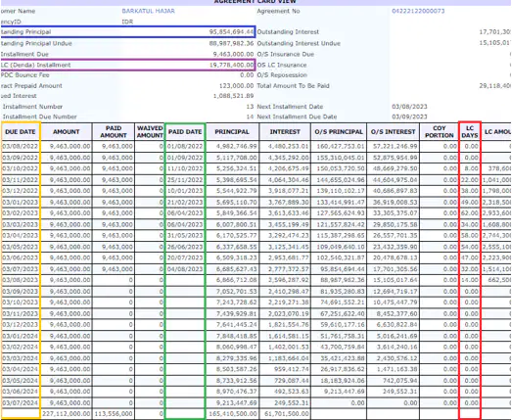Select the total amount cell 227,112,000.00
This screenshot has width=512, height=420.
(67, 413)
